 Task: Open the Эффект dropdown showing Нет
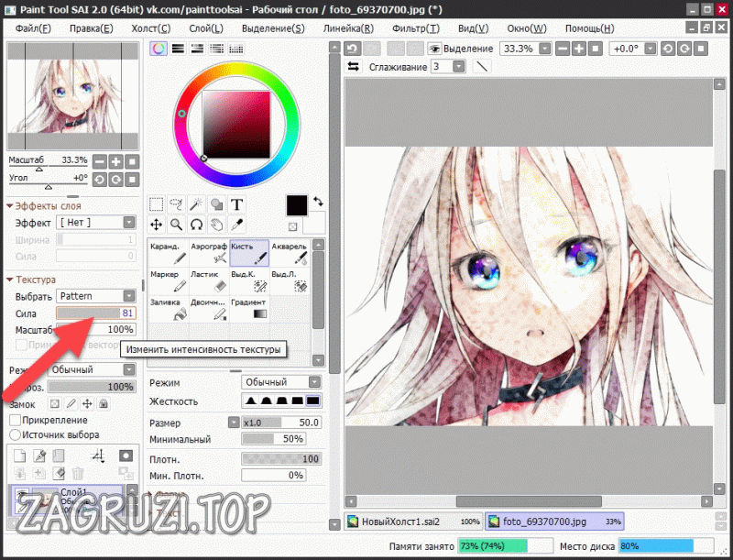click(x=96, y=223)
